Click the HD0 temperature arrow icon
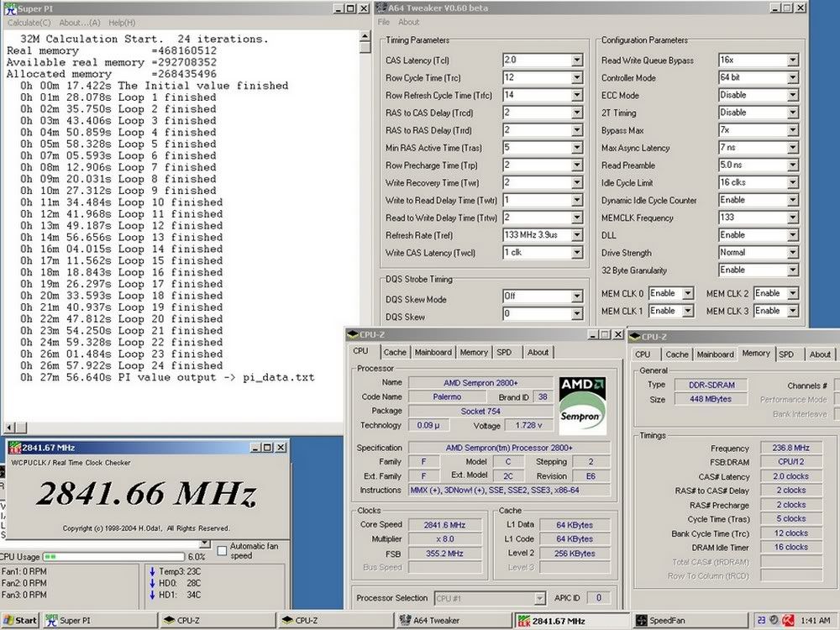This screenshot has height=630, width=840. 152,584
